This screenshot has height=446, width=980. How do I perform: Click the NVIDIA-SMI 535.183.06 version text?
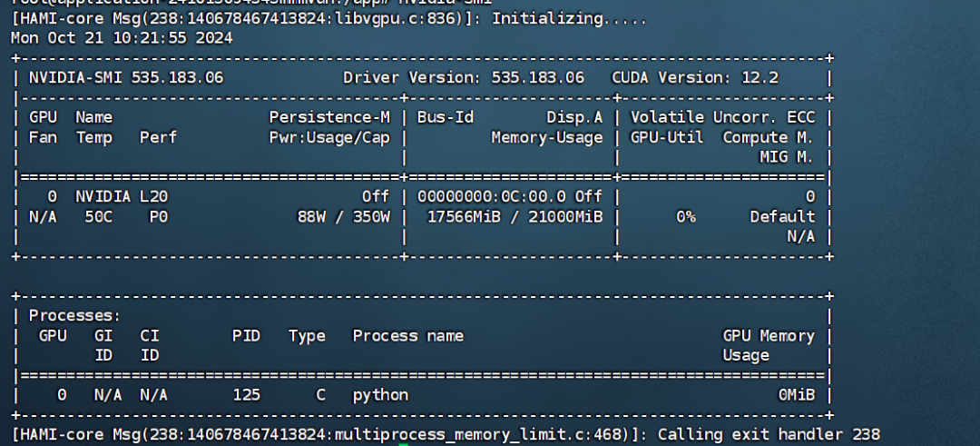[x=125, y=78]
